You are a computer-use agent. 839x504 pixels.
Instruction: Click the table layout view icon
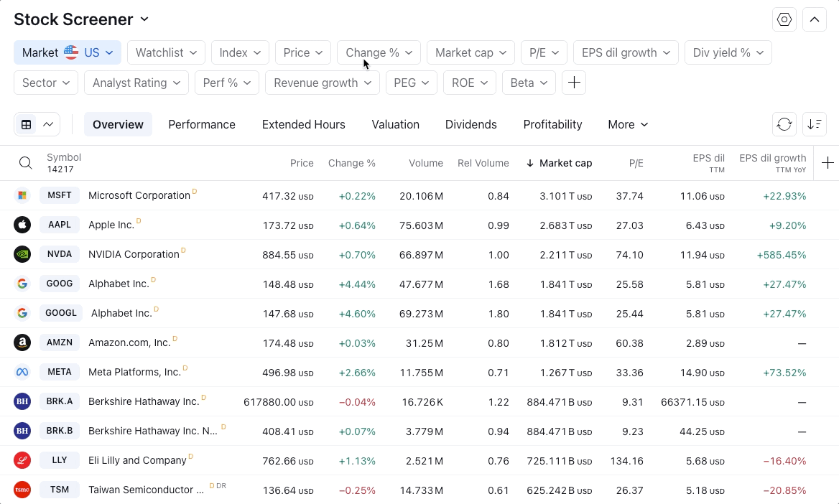tap(27, 124)
